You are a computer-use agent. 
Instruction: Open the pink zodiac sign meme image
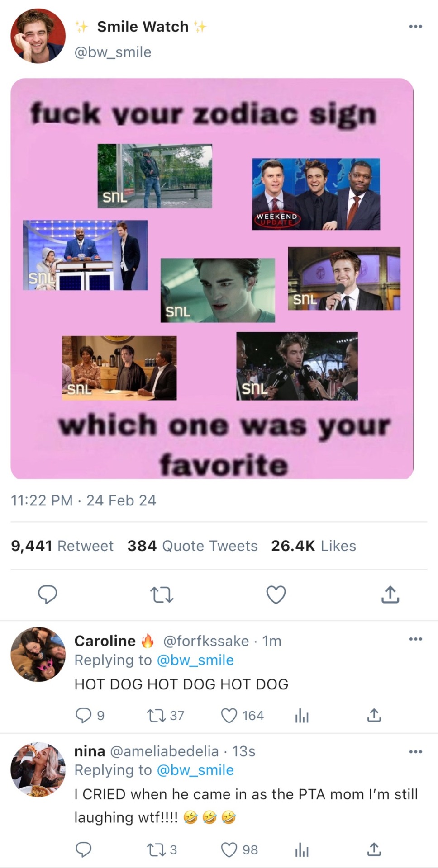(212, 278)
